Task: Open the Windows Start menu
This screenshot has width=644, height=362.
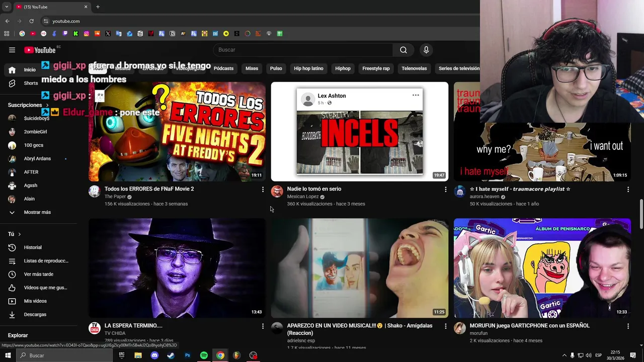Action: tap(8, 355)
